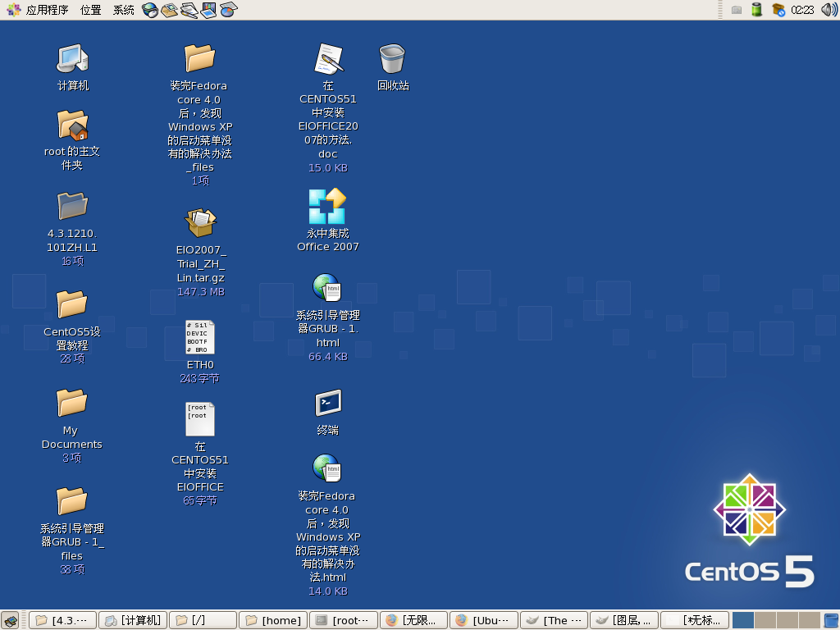
Task: Open the 系统 (System) menu
Action: tap(123, 10)
